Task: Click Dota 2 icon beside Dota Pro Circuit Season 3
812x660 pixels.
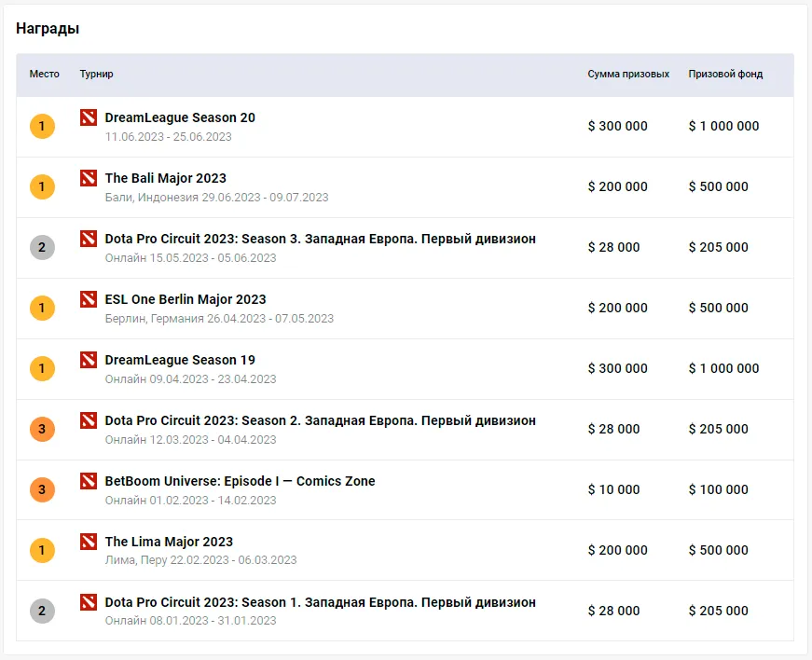Action: [x=89, y=239]
